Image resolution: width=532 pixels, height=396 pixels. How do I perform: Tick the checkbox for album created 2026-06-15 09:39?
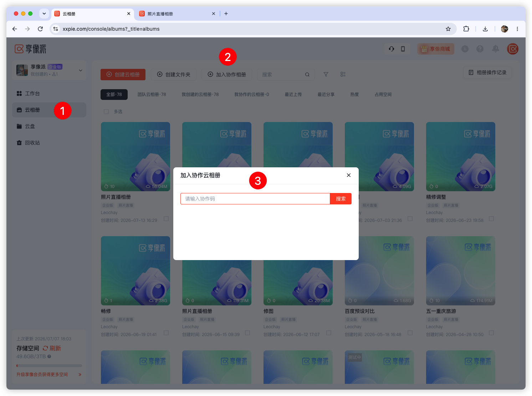[x=247, y=333]
